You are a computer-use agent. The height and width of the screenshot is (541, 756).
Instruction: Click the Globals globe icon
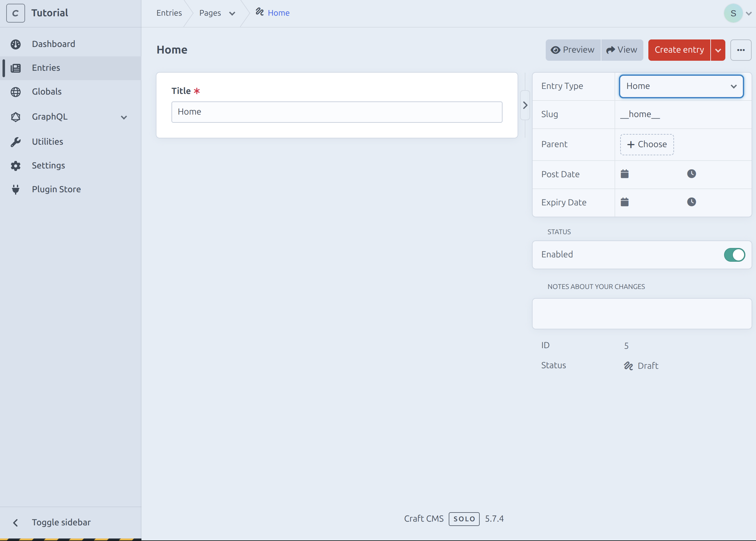coord(16,92)
